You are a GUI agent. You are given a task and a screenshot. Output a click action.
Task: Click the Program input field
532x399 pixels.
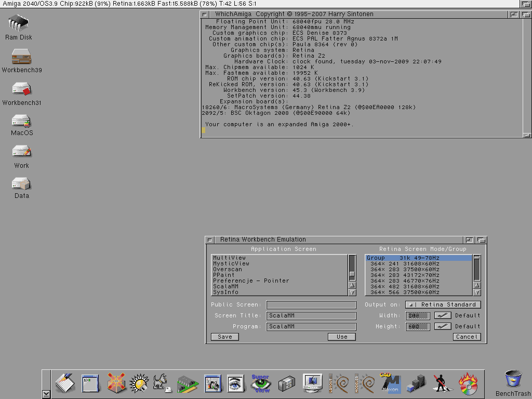(311, 326)
